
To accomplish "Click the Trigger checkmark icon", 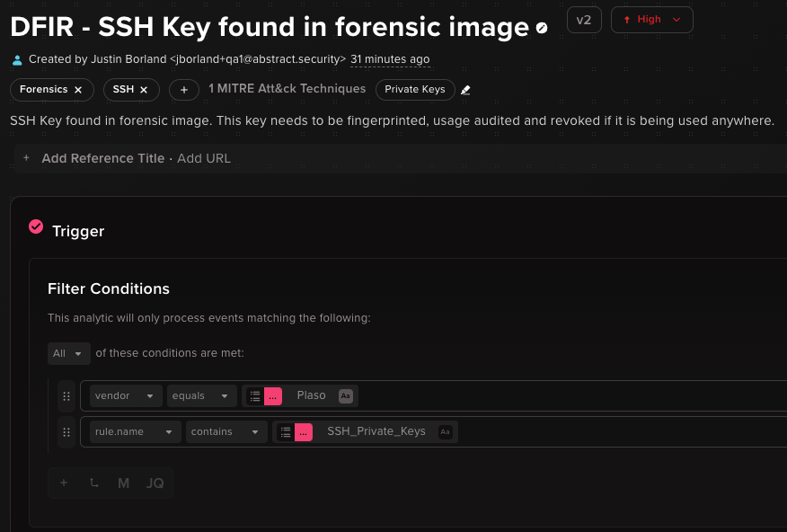I will (x=36, y=227).
